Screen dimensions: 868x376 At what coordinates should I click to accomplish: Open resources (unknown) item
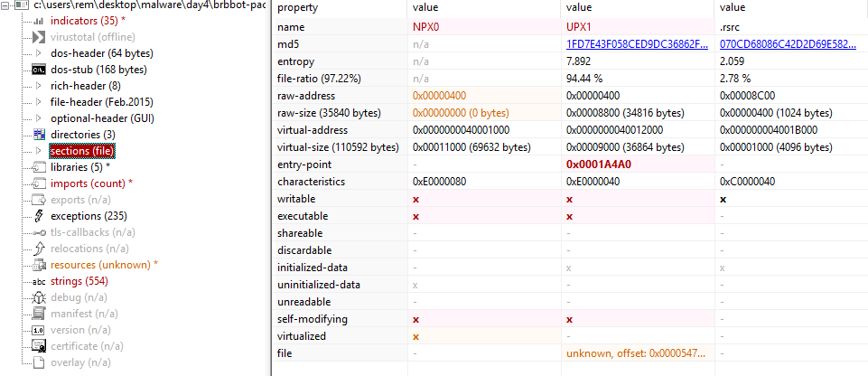[104, 265]
